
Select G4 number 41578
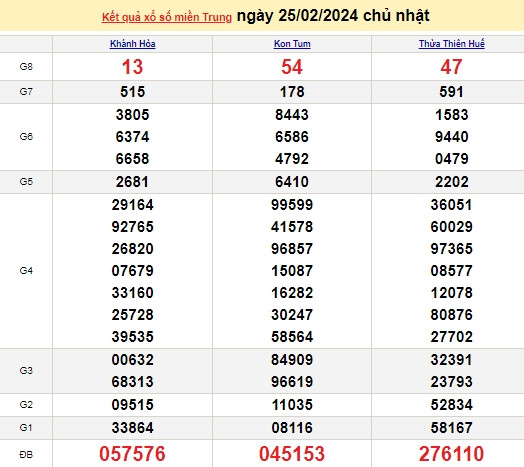pos(292,227)
